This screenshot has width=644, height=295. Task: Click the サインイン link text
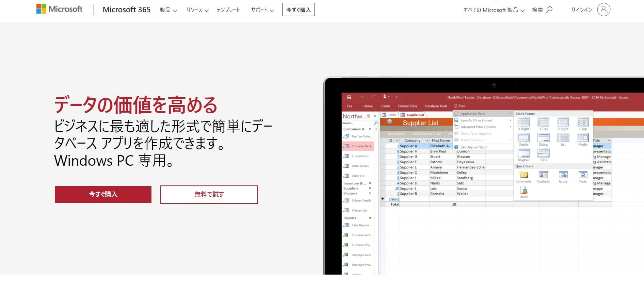coord(581,10)
